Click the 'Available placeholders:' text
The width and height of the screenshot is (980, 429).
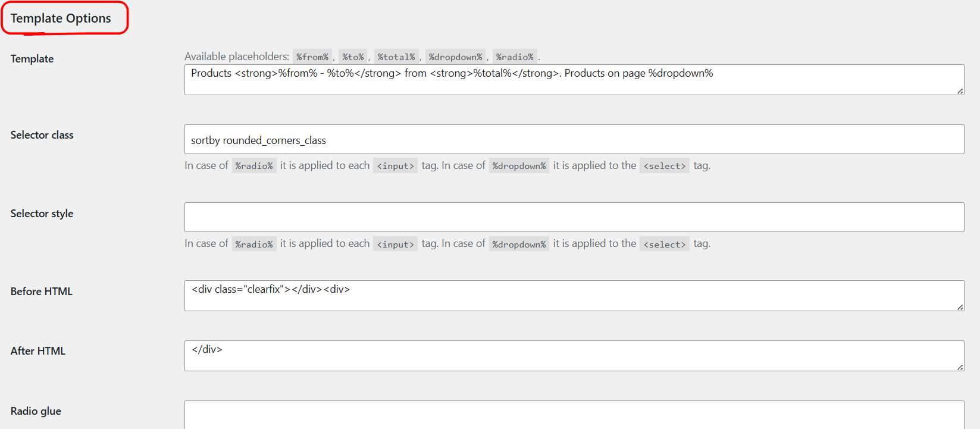(237, 57)
